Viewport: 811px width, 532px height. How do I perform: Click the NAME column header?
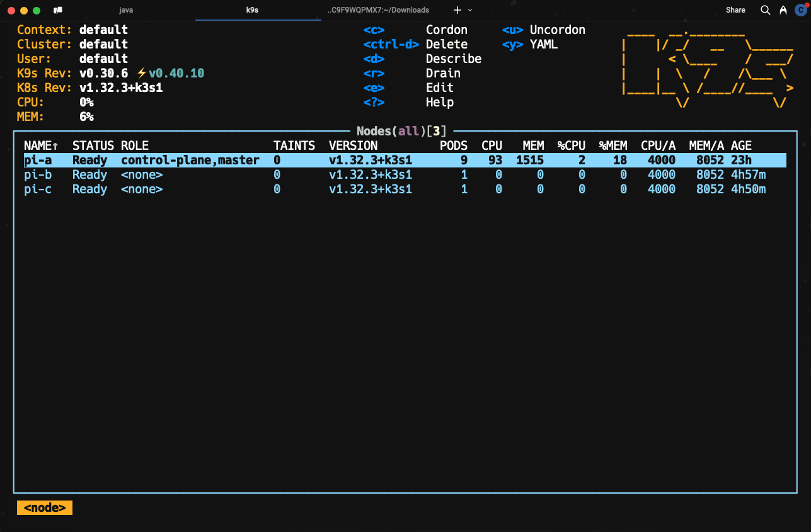[41, 145]
